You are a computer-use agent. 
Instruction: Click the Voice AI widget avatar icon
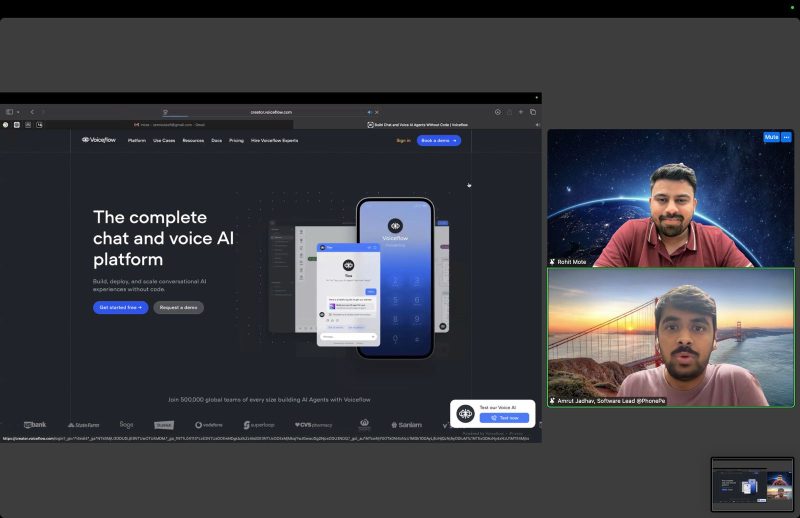(x=465, y=413)
